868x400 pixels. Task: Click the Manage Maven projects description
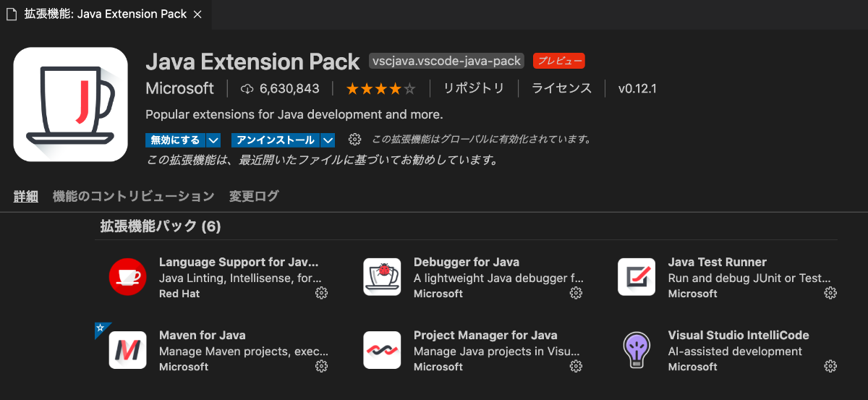click(x=244, y=352)
